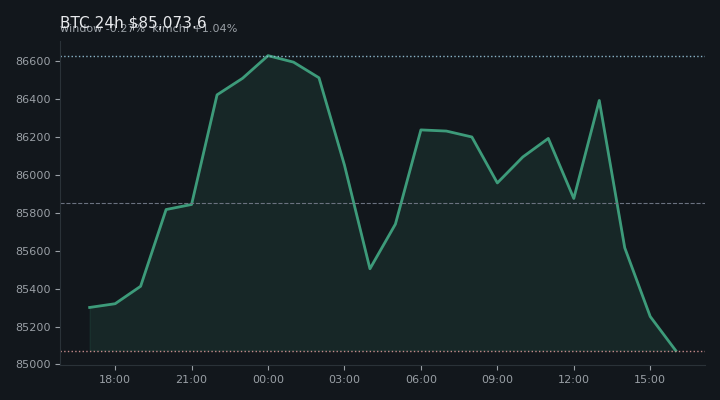Viewport: 720px width, 400px height.
Task: Click the 86600 y-axis label
Action: (x=33, y=62)
